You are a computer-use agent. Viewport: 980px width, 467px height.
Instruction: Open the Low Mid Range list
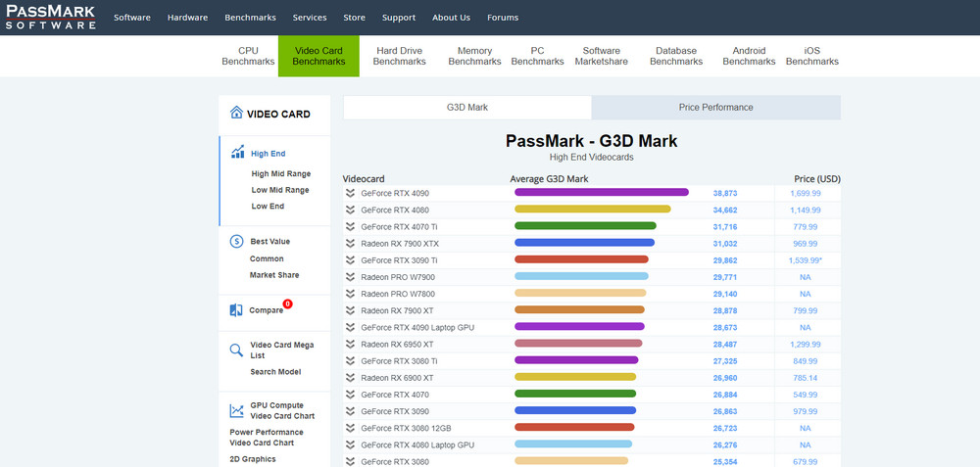coord(280,190)
